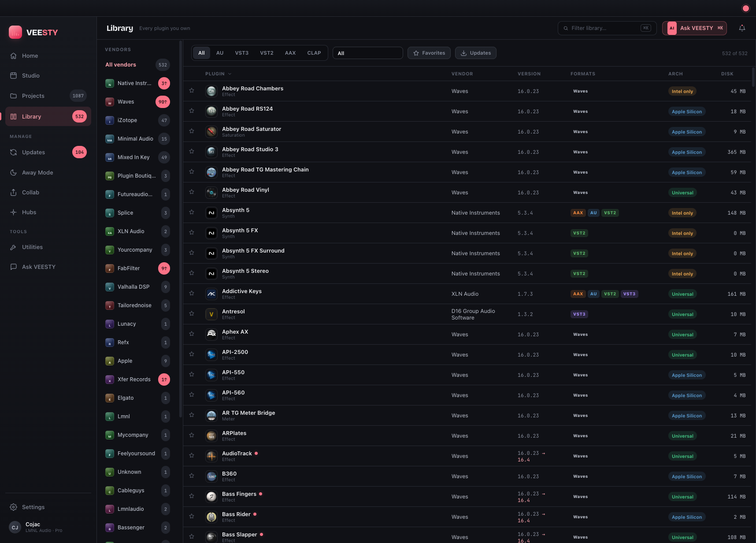
Task: Click the Universal badge on Aphex AX row
Action: [x=682, y=335]
